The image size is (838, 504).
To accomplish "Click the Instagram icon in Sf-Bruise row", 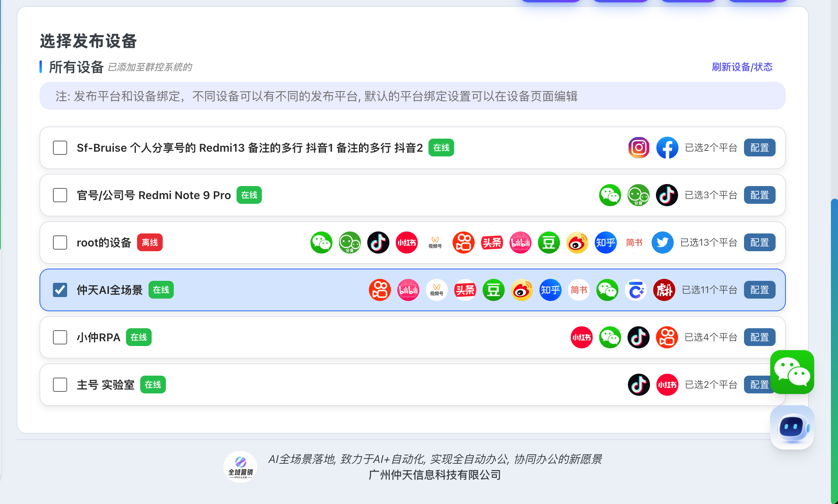I will coord(639,148).
